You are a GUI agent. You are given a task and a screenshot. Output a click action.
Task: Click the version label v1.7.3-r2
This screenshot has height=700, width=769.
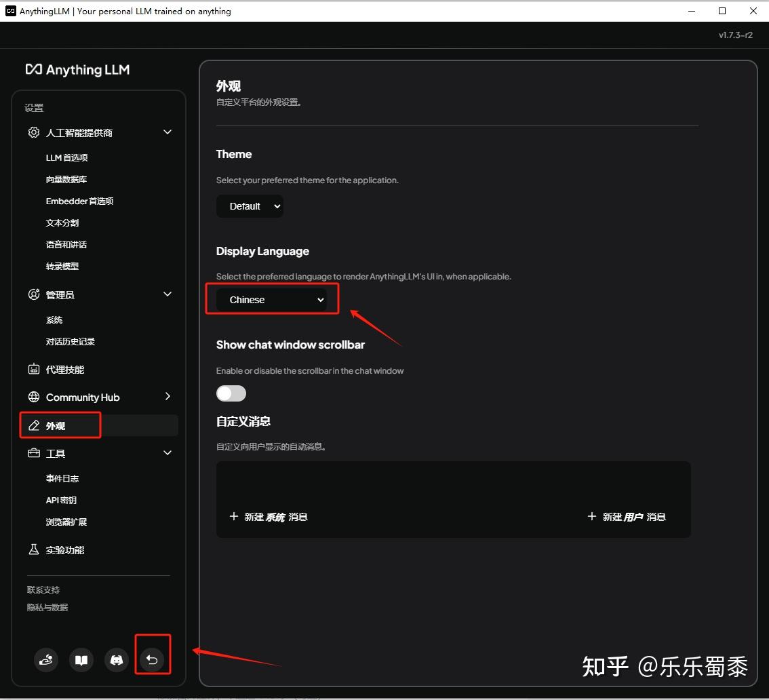tap(735, 35)
